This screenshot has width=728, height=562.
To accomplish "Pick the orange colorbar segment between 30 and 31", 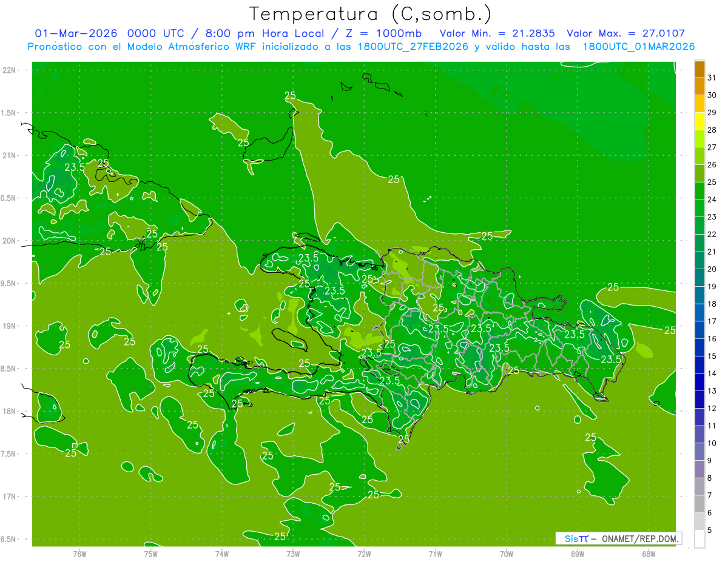I will (700, 87).
